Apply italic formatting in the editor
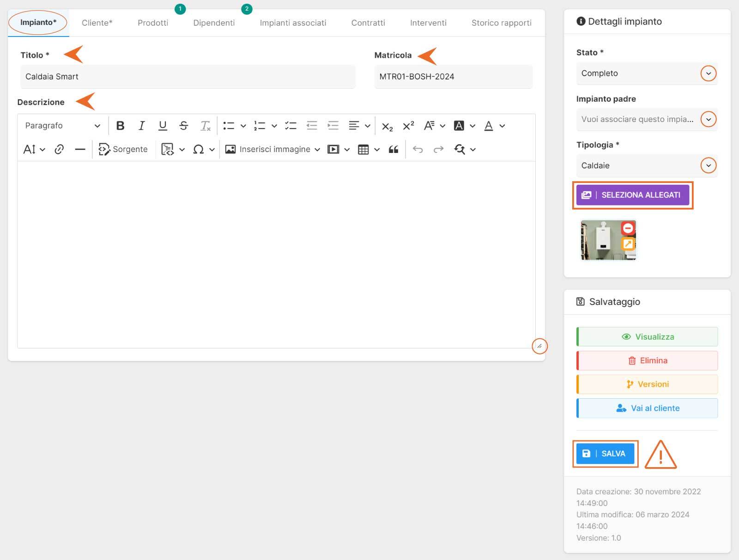739x560 pixels. (x=141, y=126)
